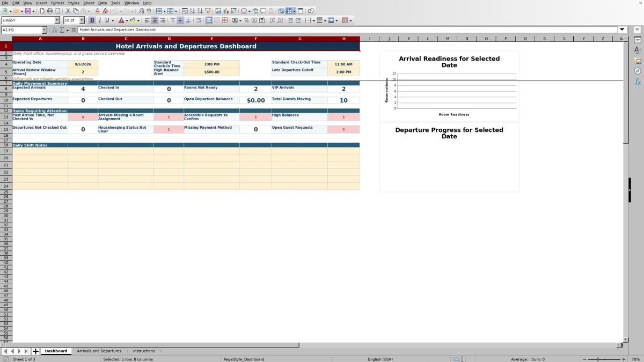The image size is (644, 362).
Task: Click the Print icon in toolbar
Action: pyautogui.click(x=50, y=11)
